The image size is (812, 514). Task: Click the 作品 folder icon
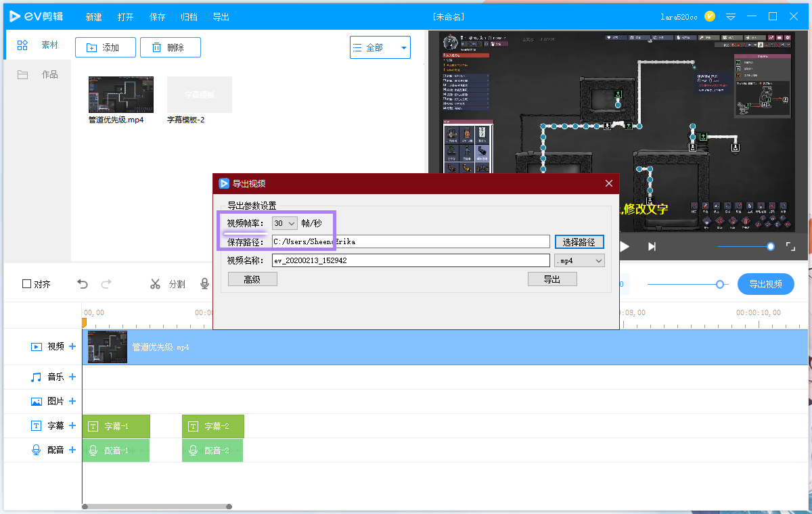click(22, 74)
